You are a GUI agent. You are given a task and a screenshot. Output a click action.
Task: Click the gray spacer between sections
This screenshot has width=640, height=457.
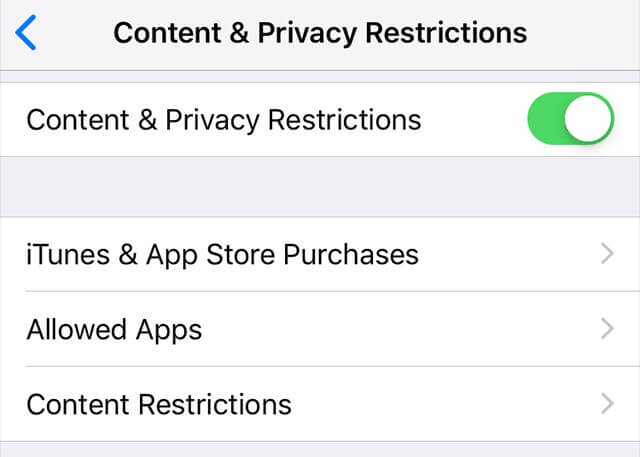point(320,187)
